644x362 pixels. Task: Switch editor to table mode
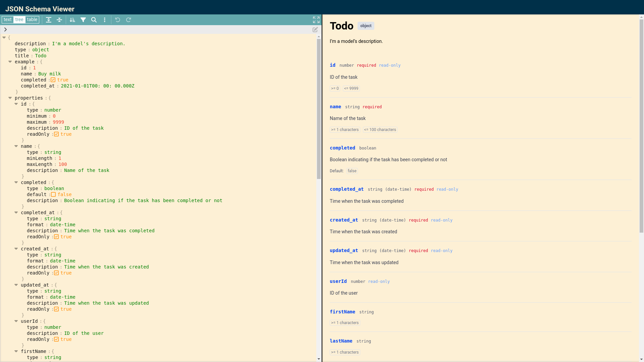(32, 20)
